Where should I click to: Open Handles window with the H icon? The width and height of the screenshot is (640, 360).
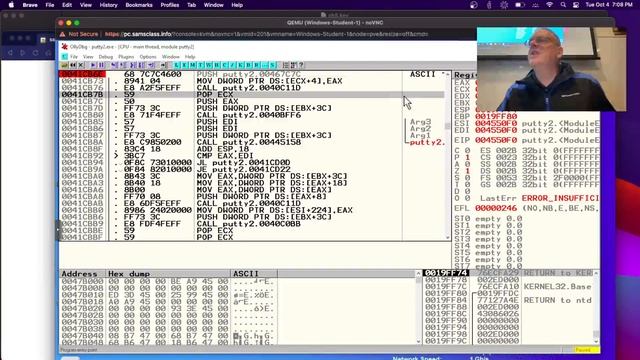(x=217, y=65)
